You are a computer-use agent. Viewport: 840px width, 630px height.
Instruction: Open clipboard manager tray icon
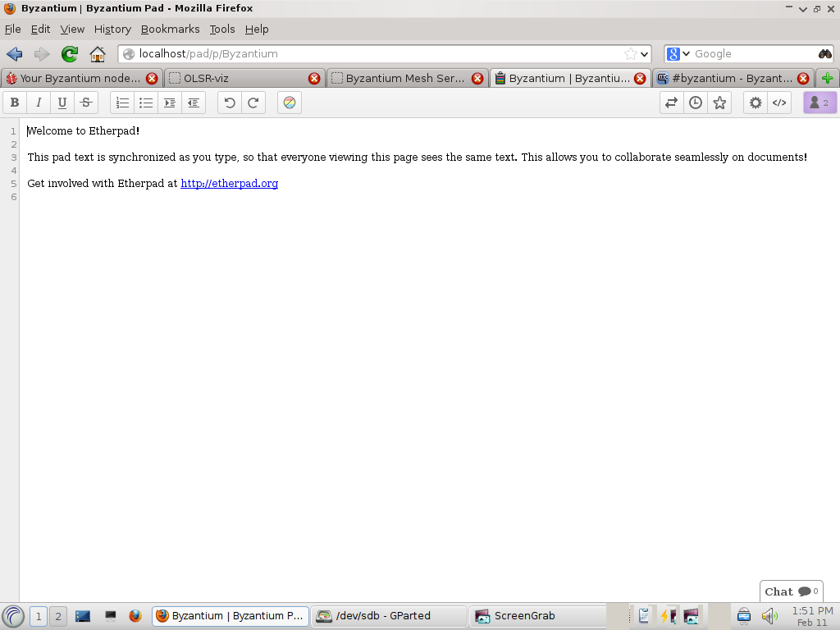644,616
